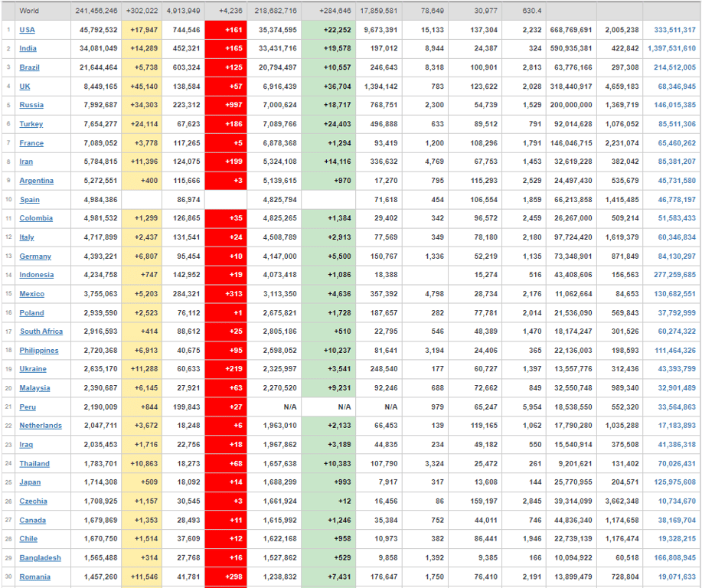Select India new recovered cell +19,578

click(x=328, y=48)
